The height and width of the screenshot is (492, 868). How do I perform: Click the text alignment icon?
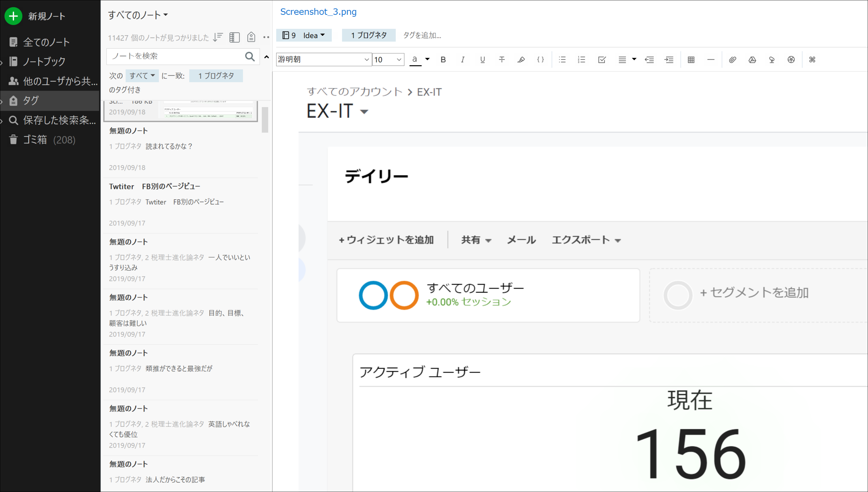pos(622,60)
